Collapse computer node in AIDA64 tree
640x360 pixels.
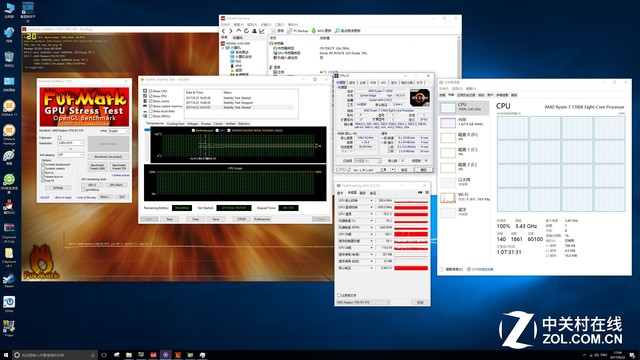tap(223, 48)
